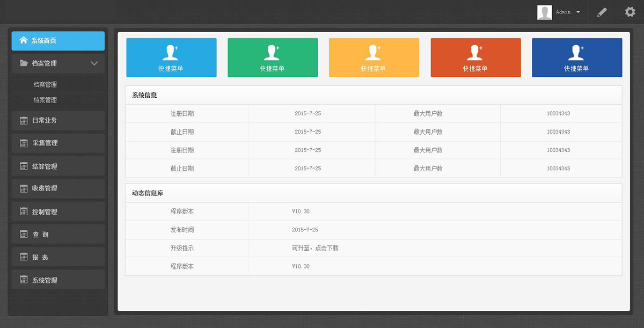
Task: Click the Admin user avatar image
Action: tap(545, 12)
